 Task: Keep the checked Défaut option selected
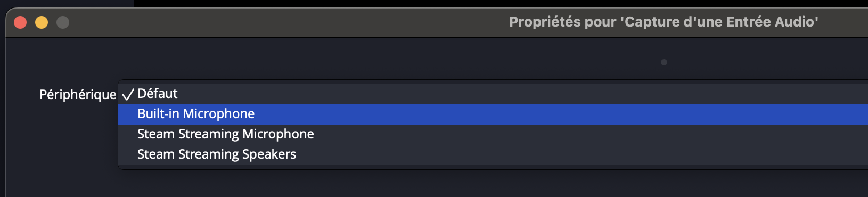493,94
